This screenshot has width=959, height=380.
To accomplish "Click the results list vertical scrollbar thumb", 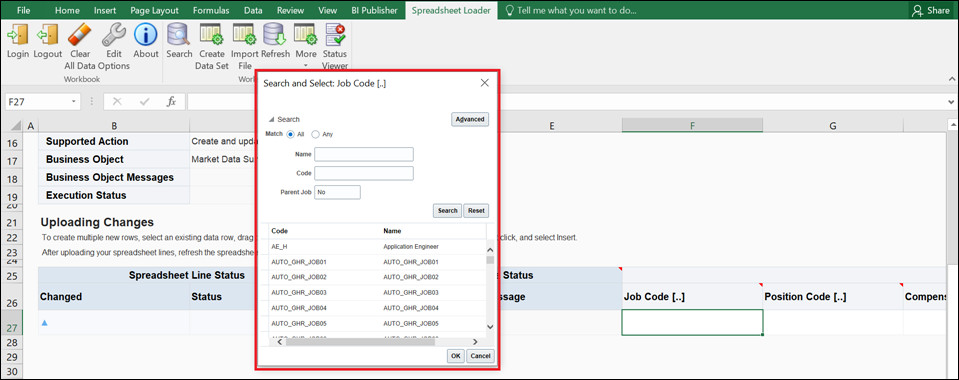I will tap(490, 259).
